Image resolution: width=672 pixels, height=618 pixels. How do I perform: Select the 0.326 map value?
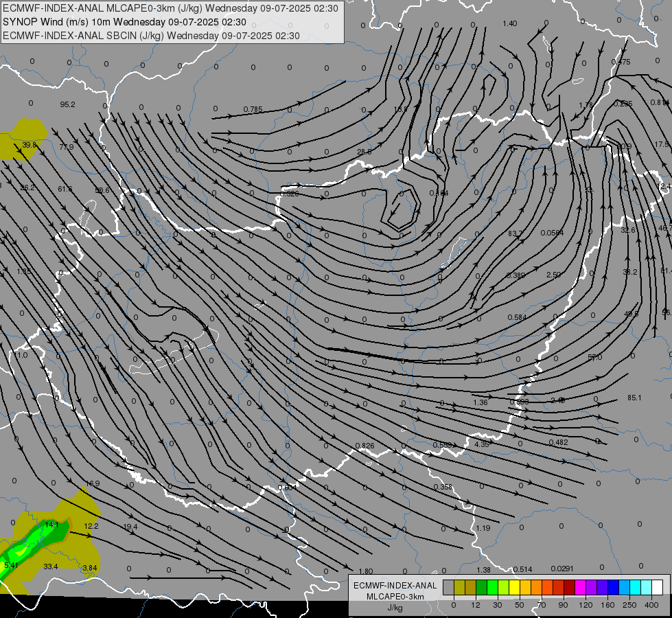289,194
